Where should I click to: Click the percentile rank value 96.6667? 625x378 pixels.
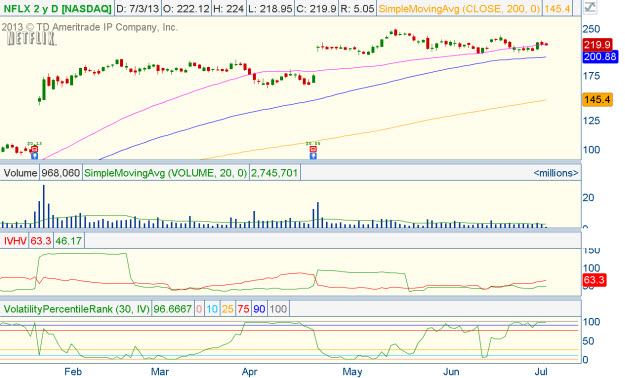click(x=173, y=309)
